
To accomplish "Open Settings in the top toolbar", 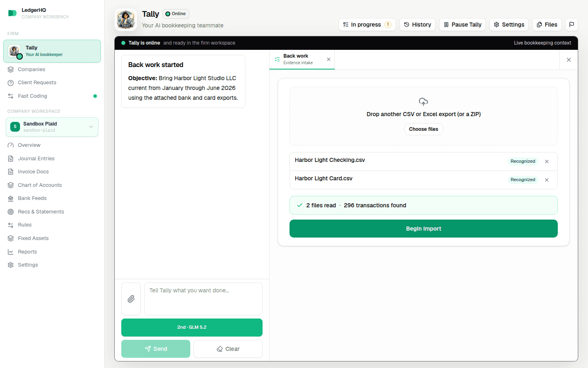I will 509,25.
